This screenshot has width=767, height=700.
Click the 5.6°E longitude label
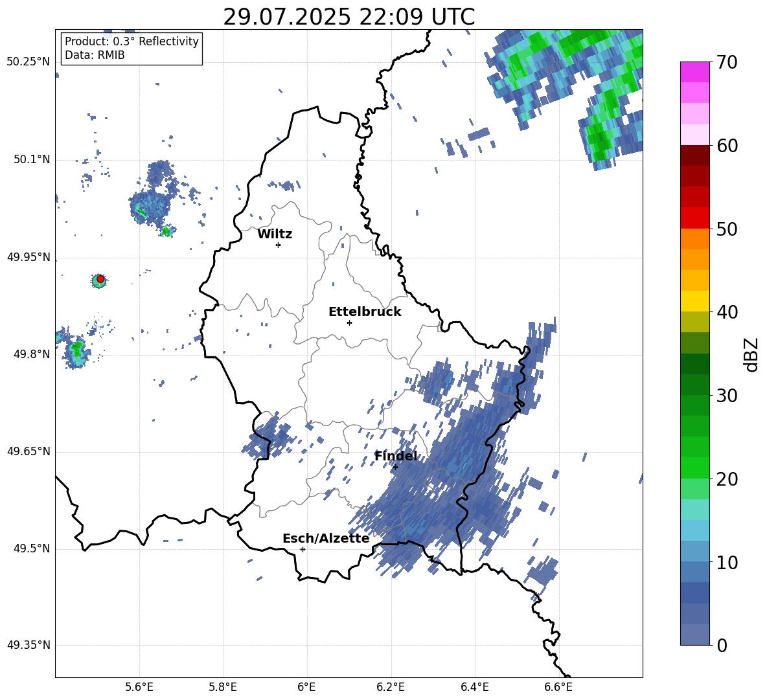click(139, 687)
